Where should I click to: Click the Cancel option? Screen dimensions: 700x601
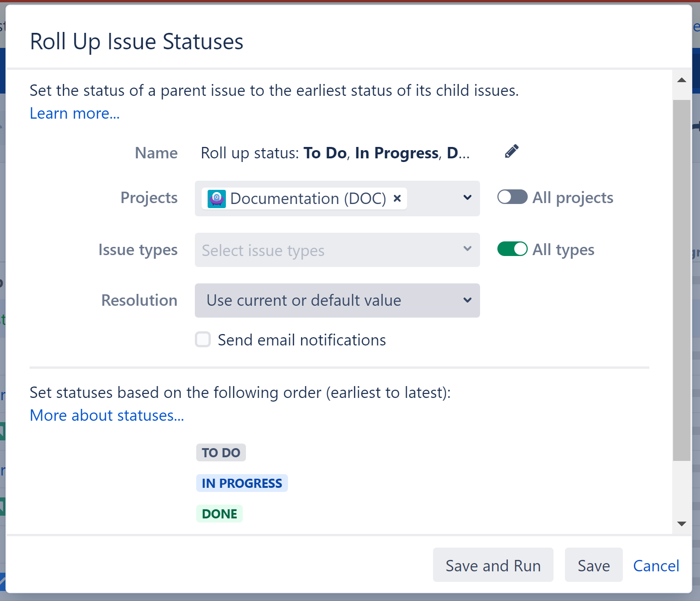[x=656, y=565]
